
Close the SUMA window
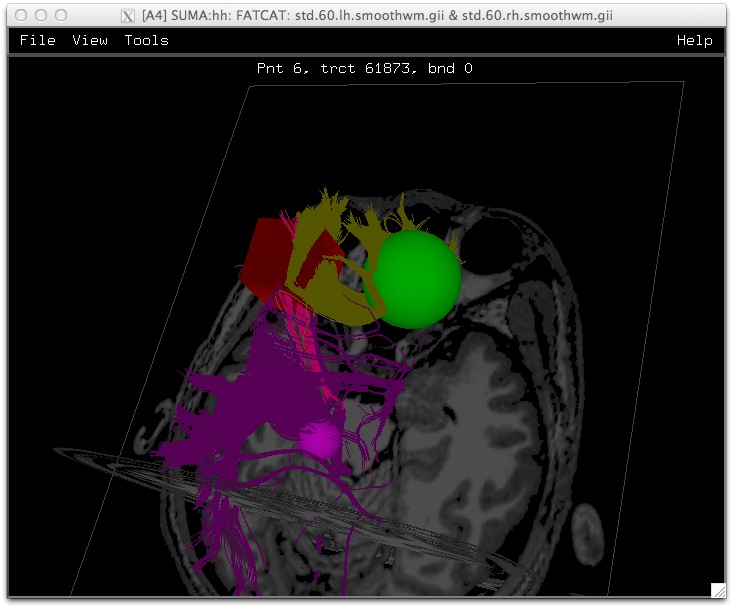pos(18,15)
